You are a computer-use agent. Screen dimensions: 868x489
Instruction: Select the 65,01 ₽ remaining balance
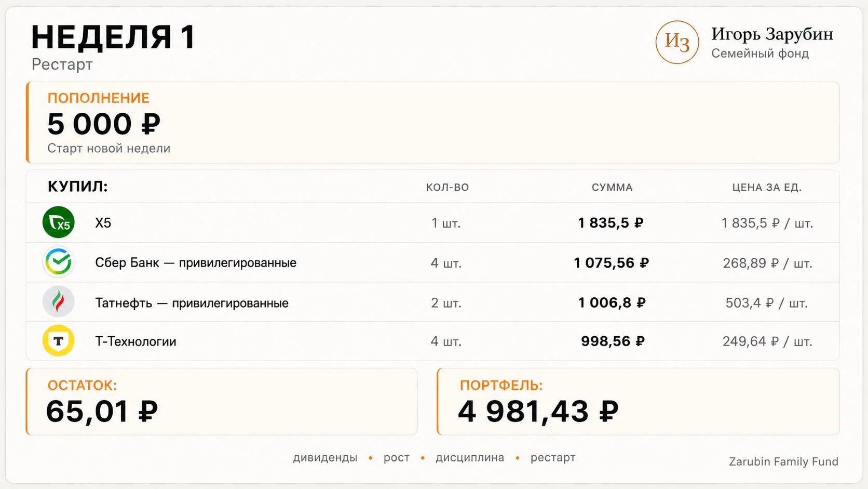click(x=102, y=412)
